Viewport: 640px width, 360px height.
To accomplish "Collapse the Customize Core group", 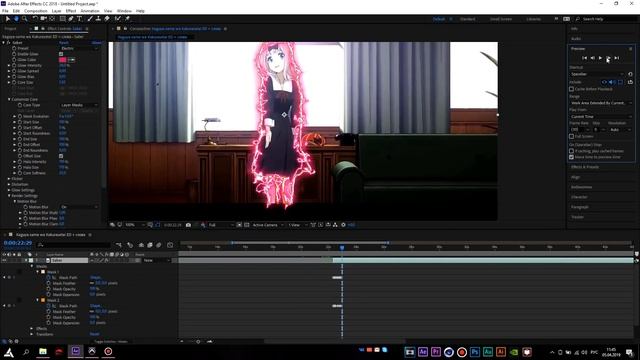I will pos(9,99).
